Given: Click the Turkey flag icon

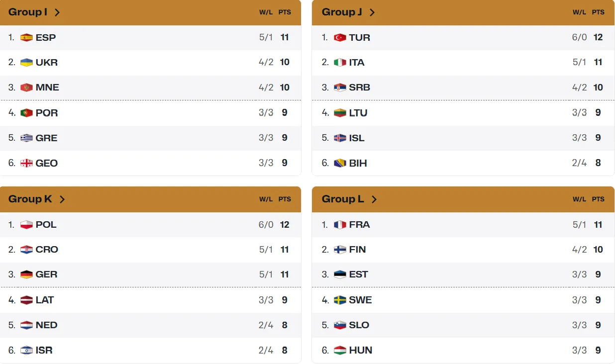Looking at the screenshot, I should click(x=340, y=37).
